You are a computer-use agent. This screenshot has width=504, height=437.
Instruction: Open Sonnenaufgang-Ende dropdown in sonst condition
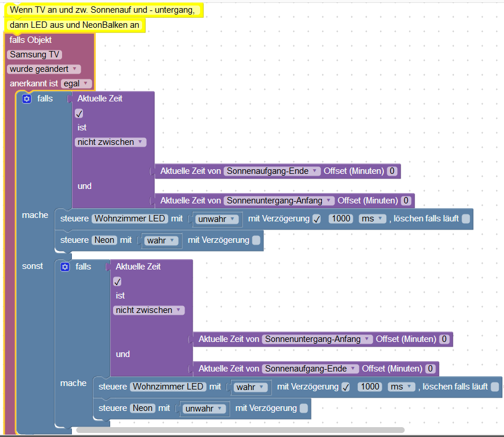310,369
